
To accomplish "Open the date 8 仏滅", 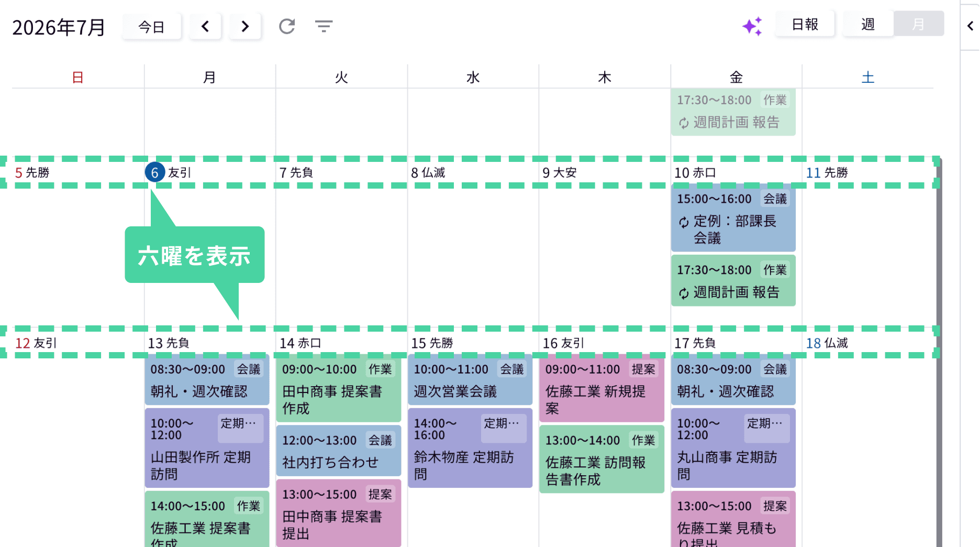I will click(428, 172).
